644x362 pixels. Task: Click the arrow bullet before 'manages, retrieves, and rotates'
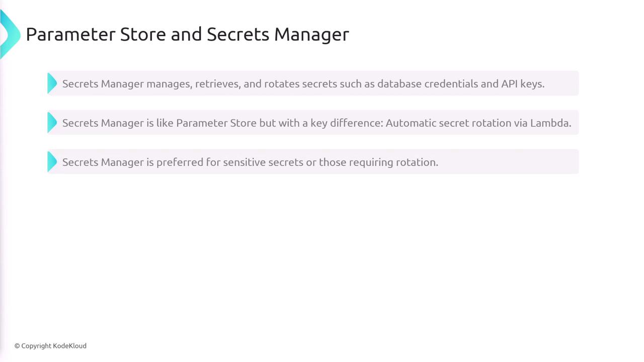click(52, 83)
